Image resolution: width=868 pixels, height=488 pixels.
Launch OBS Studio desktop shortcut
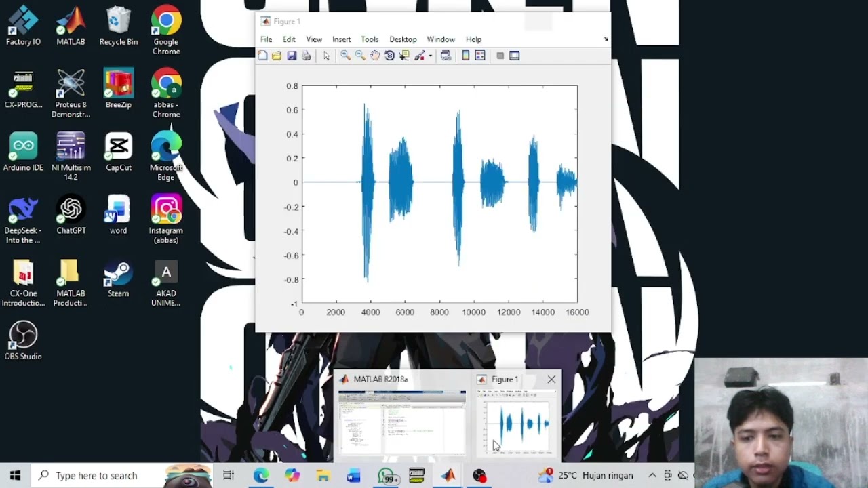[x=23, y=340]
